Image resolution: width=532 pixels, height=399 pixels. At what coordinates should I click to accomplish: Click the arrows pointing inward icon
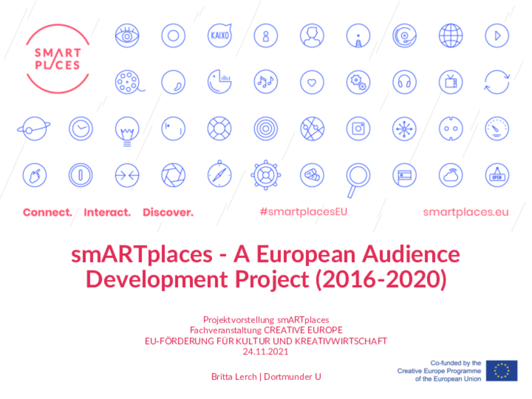pyautogui.click(x=127, y=175)
